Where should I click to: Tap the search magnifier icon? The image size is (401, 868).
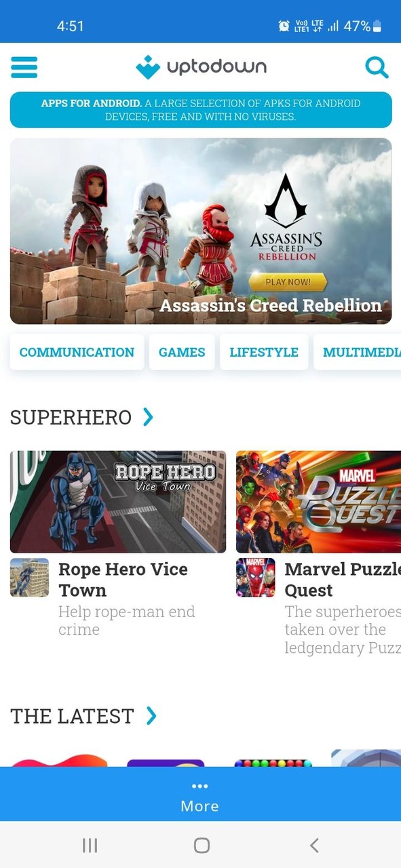(x=377, y=67)
